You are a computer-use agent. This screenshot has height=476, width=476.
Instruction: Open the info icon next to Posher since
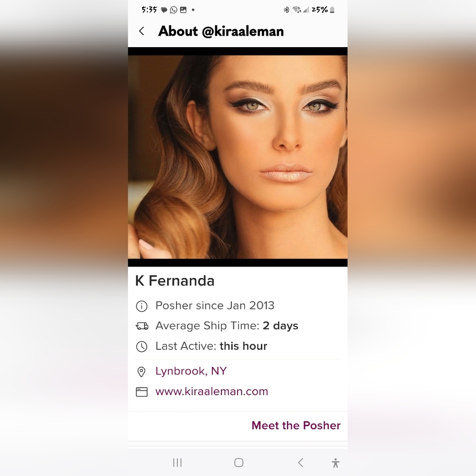[141, 306]
